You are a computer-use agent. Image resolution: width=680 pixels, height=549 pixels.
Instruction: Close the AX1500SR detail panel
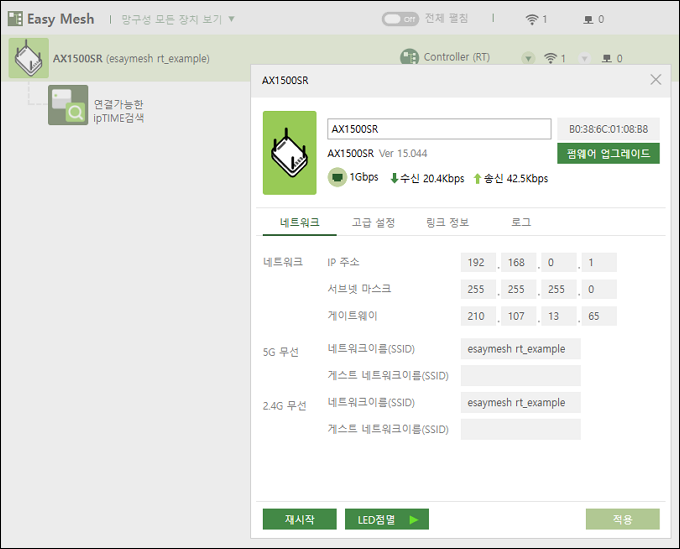[656, 79]
